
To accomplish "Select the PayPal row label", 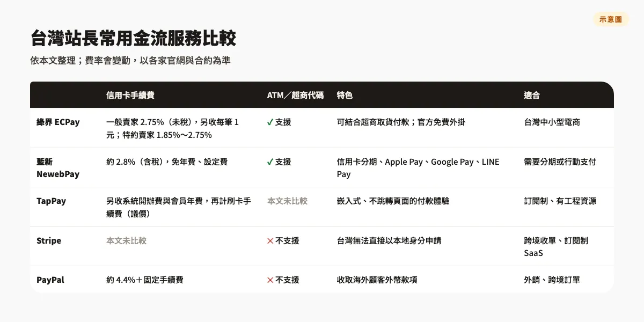I will click(50, 280).
